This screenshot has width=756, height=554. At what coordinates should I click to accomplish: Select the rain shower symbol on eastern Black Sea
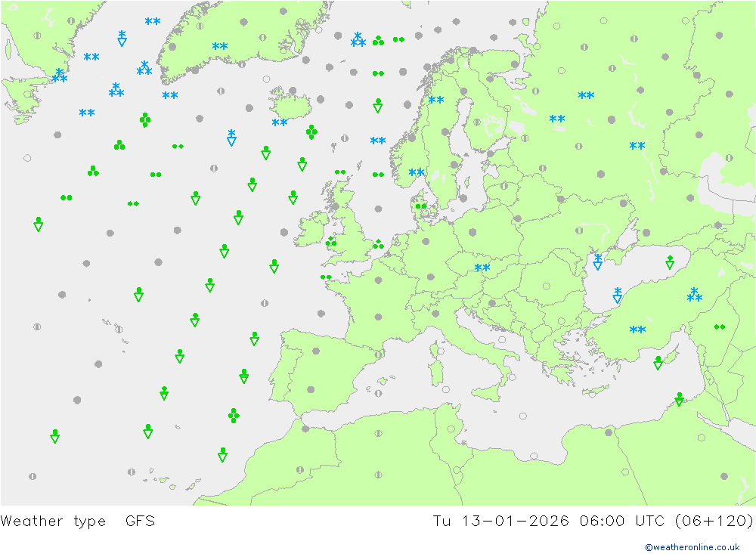click(670, 262)
